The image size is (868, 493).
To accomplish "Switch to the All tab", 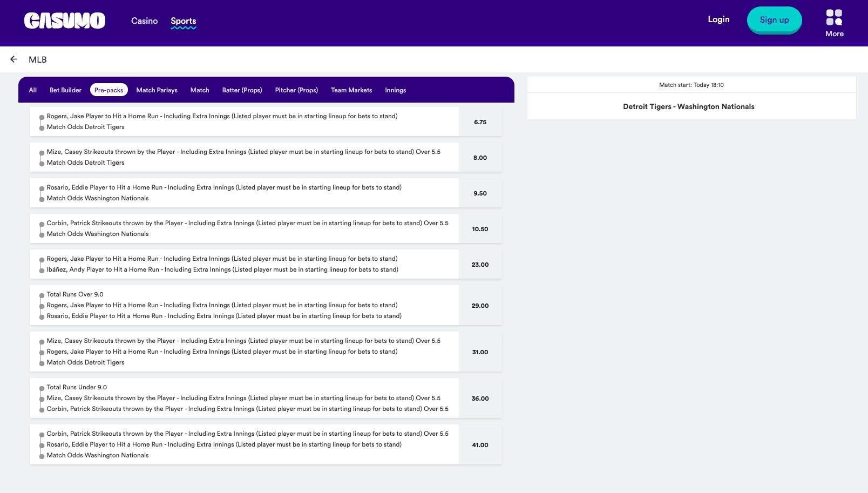I will coord(33,90).
